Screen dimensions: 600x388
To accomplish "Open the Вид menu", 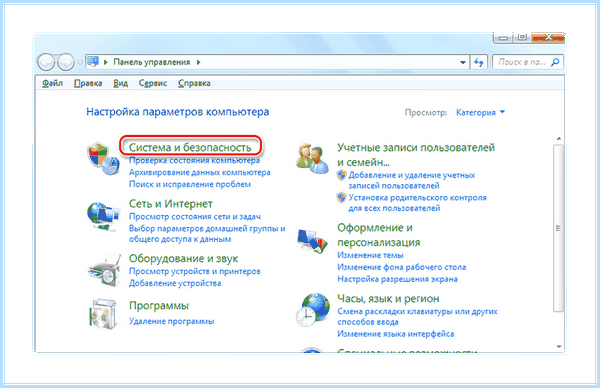I will pos(121,83).
